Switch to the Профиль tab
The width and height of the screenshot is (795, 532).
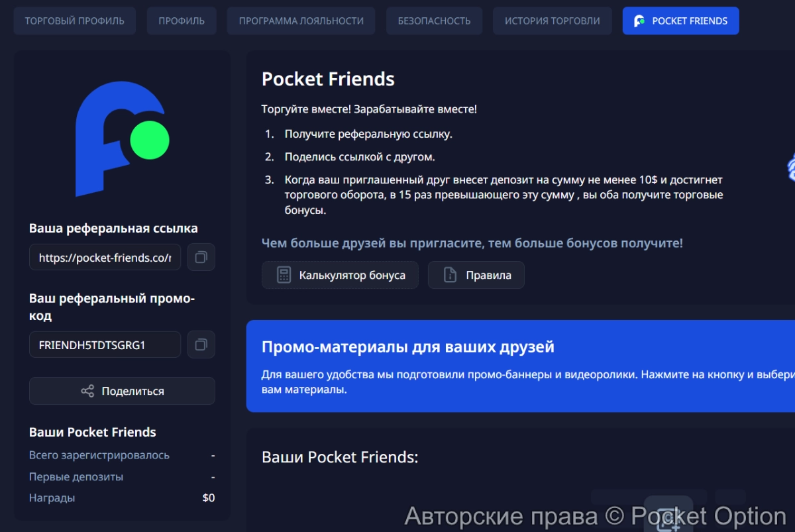182,21
